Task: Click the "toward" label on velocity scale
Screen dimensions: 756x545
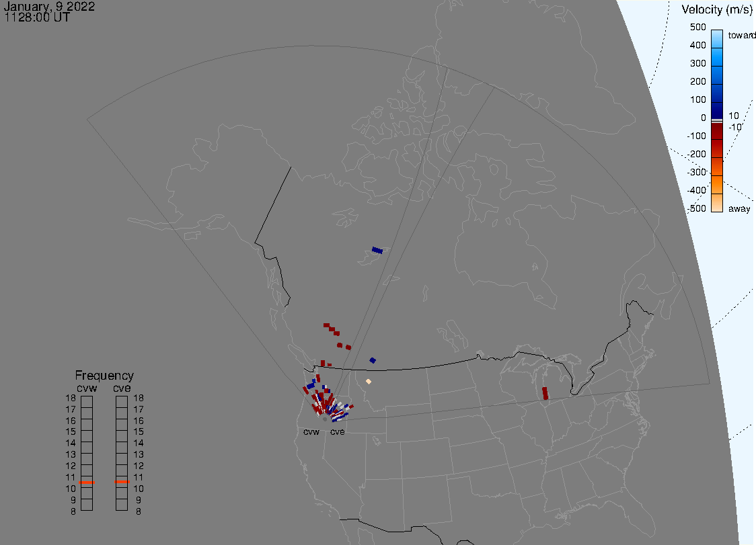Action: point(741,35)
